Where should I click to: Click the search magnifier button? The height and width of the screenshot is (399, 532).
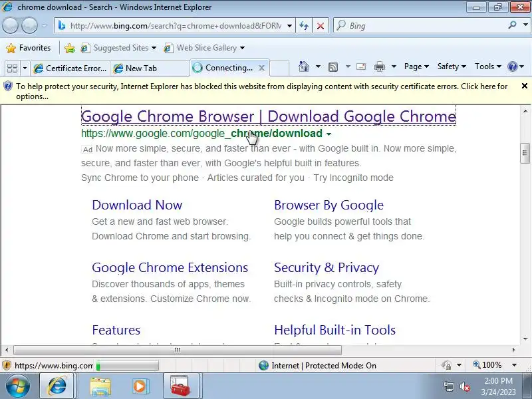pyautogui.click(x=512, y=25)
